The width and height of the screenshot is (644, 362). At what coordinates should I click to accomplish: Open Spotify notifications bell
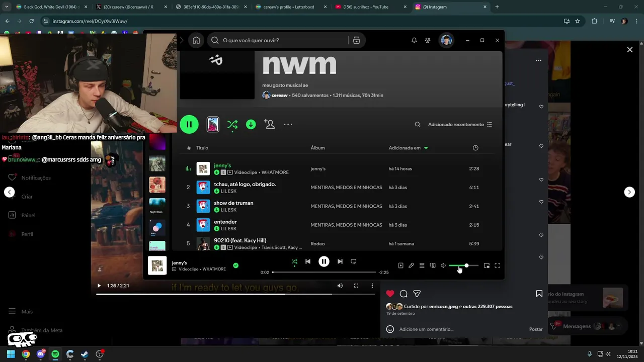coord(414,40)
